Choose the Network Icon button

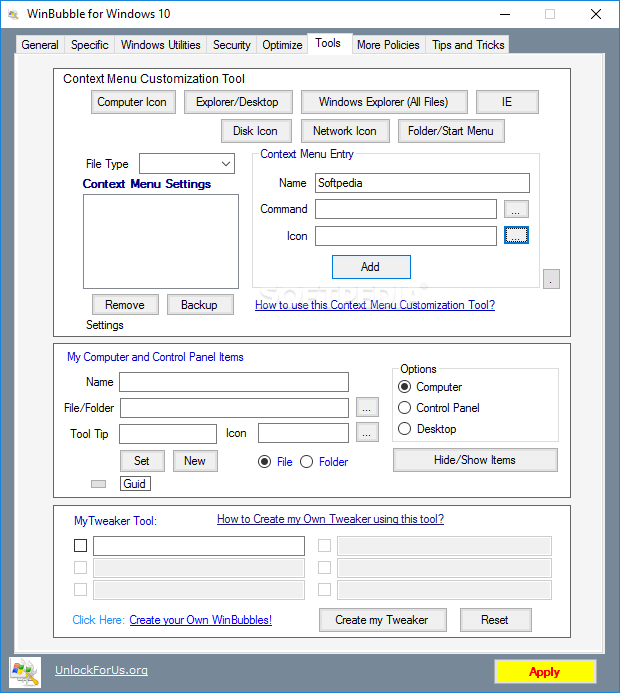(345, 131)
